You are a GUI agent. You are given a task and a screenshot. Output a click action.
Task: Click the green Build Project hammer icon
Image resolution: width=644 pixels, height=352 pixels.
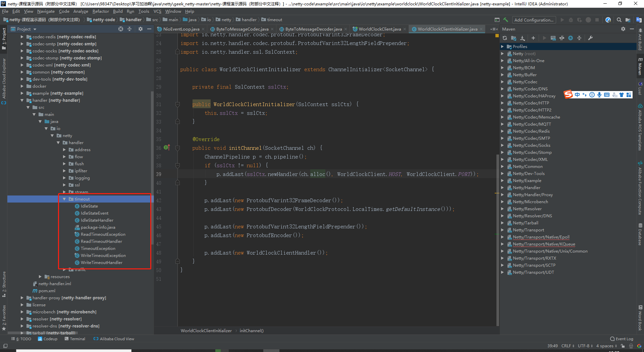tap(506, 20)
